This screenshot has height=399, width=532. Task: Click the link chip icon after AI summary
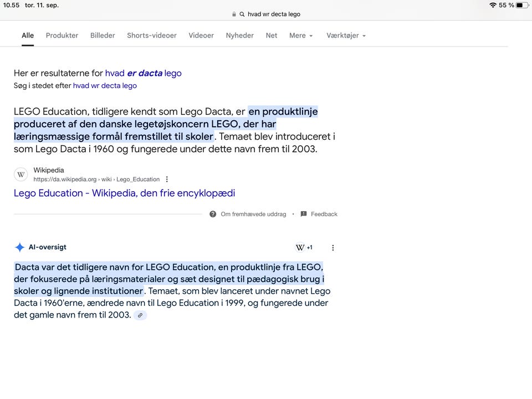[140, 315]
